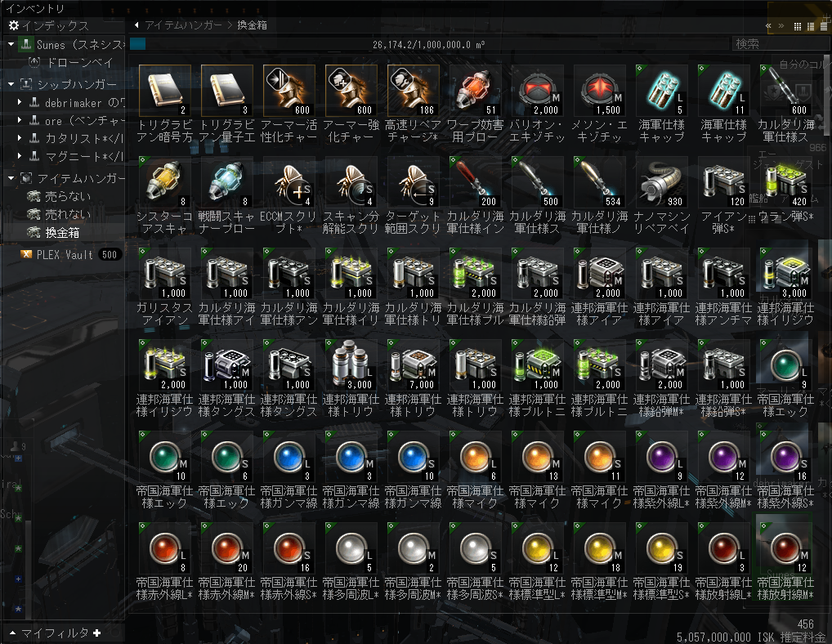Viewport: 832px width, 644px height.
Task: Expand the debrimaker ship entry
Action: click(x=20, y=102)
